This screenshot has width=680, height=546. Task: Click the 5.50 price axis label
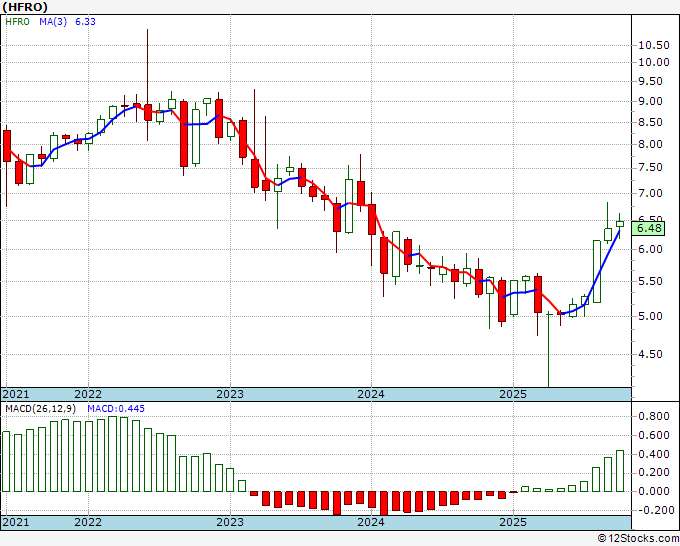click(650, 281)
